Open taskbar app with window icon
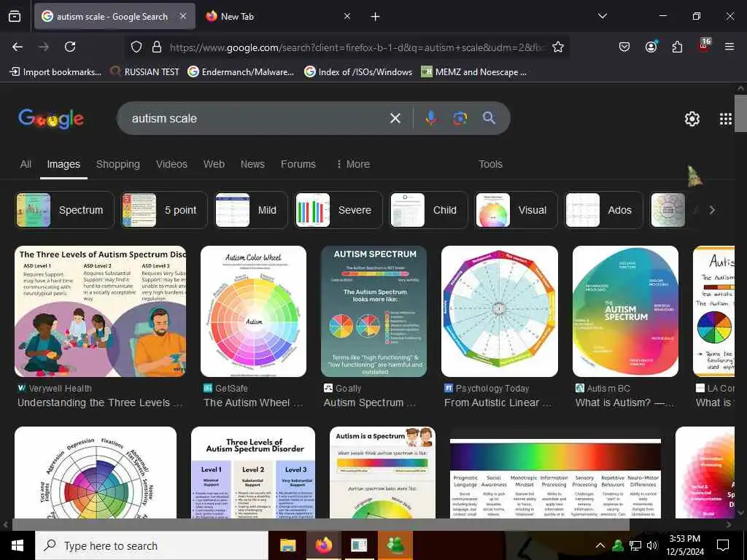747x560 pixels. 359,545
